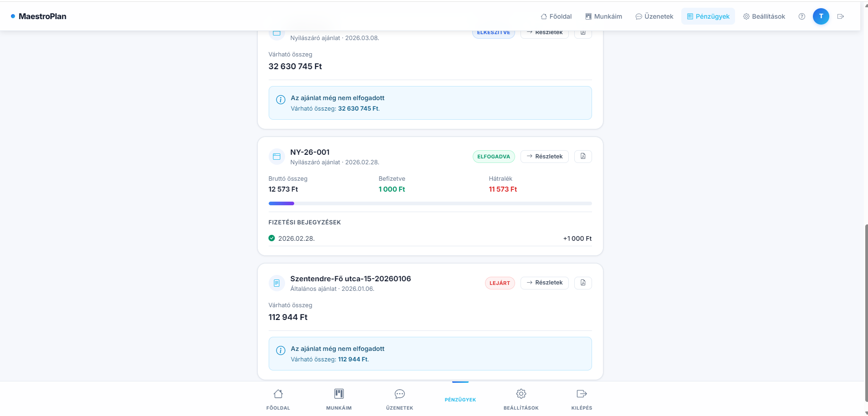Click the LEJÁRT status badge
Image resolution: width=868 pixels, height=416 pixels.
(x=500, y=283)
